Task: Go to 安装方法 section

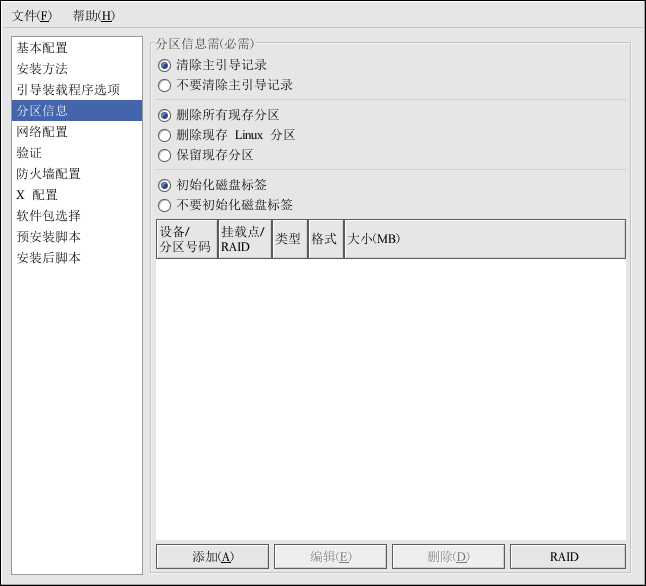Action: [42, 68]
